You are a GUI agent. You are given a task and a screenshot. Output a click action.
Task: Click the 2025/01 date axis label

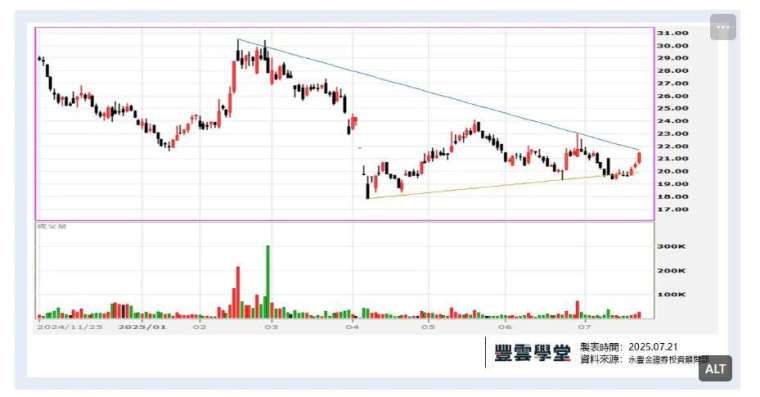[142, 327]
